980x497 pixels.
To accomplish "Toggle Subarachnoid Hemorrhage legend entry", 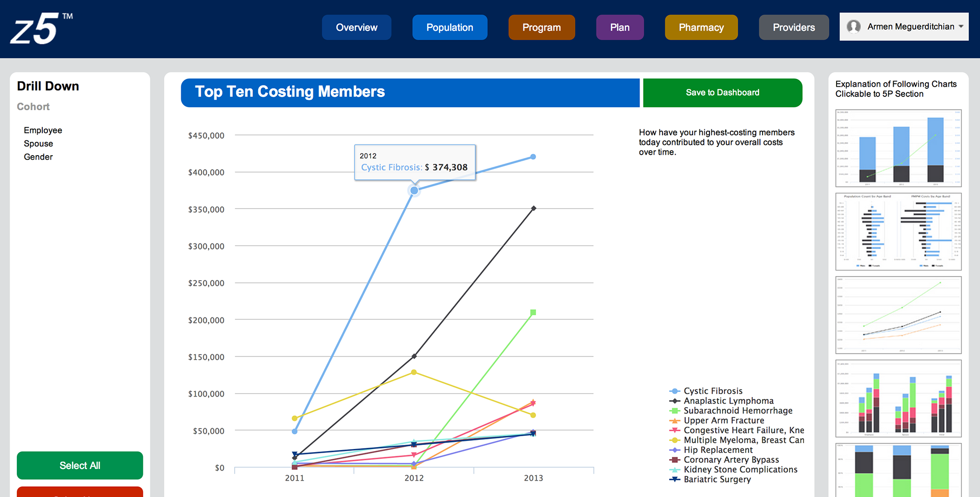I will point(675,411).
